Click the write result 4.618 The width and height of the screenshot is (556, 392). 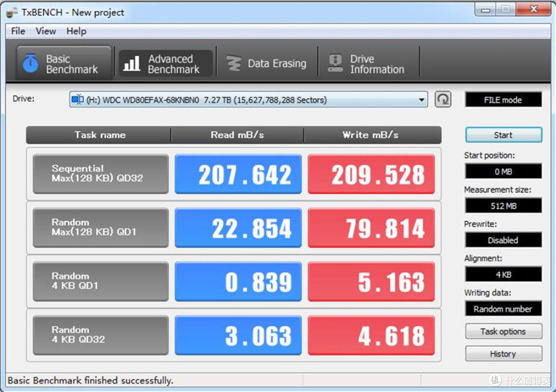coord(371,335)
